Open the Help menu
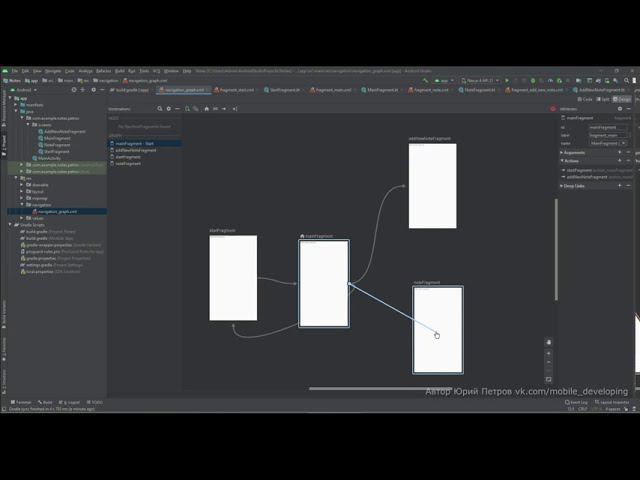 coord(187,71)
